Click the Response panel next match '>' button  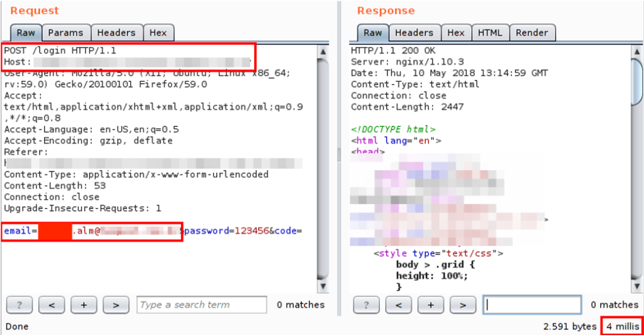click(x=463, y=305)
